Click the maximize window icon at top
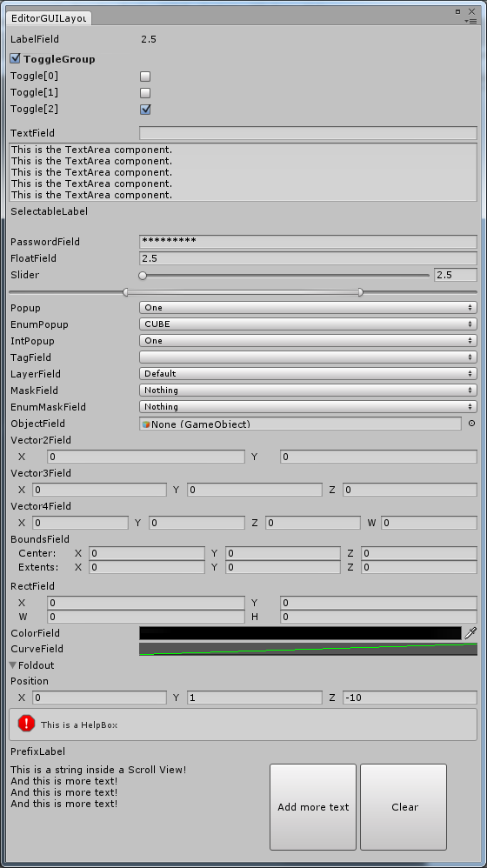487x868 pixels. (x=457, y=11)
